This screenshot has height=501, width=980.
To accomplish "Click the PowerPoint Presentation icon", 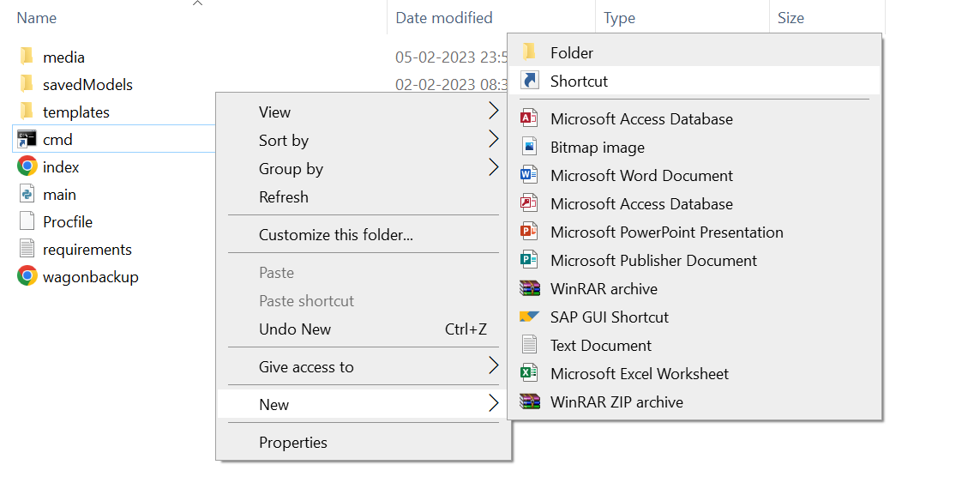I will pos(529,232).
